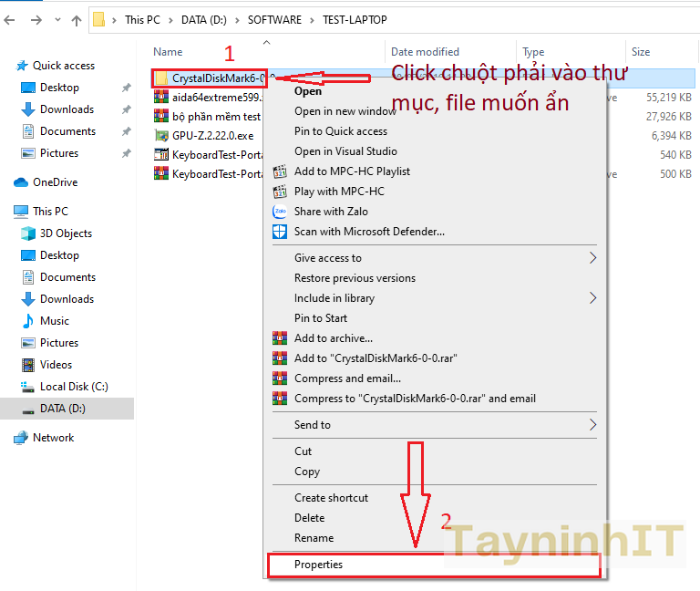Click Pin to Quick access entry
Viewport: 700px width, 591px height.
(340, 131)
